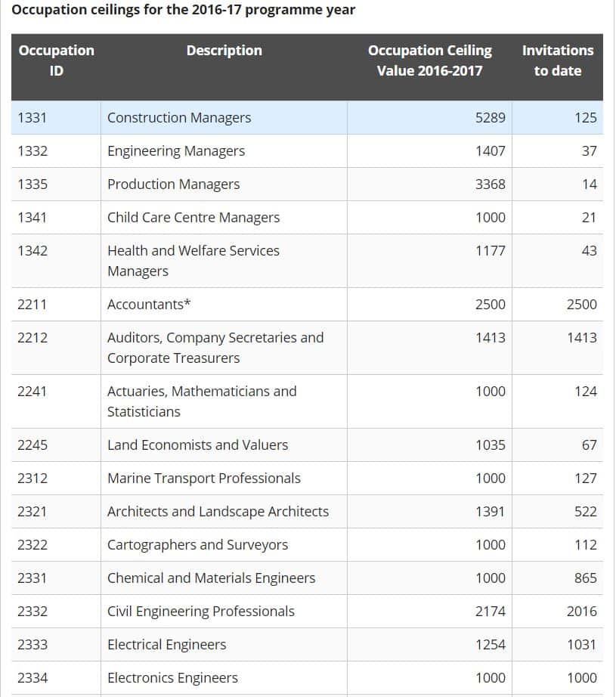Click the Description column header
The width and height of the screenshot is (616, 697).
[224, 51]
